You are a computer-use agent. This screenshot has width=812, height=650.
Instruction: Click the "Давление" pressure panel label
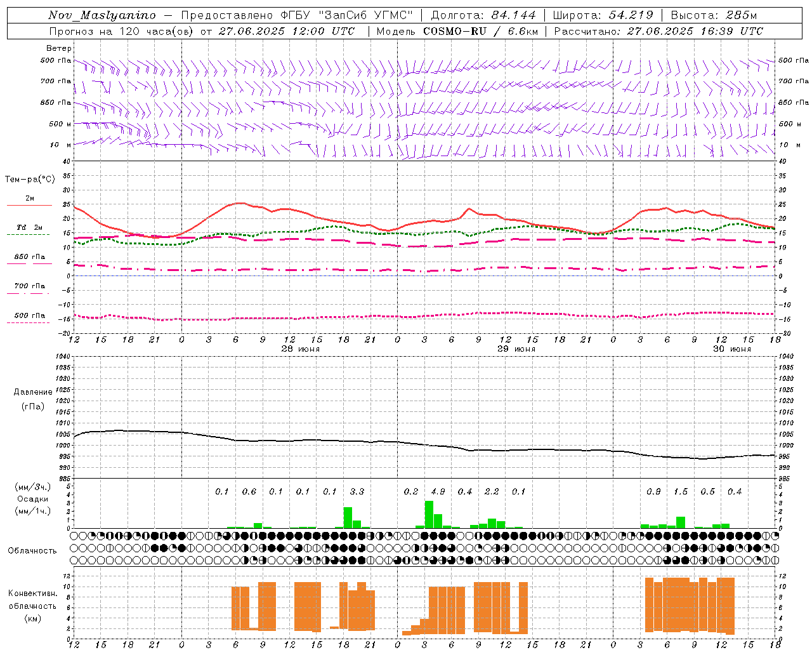click(x=33, y=392)
